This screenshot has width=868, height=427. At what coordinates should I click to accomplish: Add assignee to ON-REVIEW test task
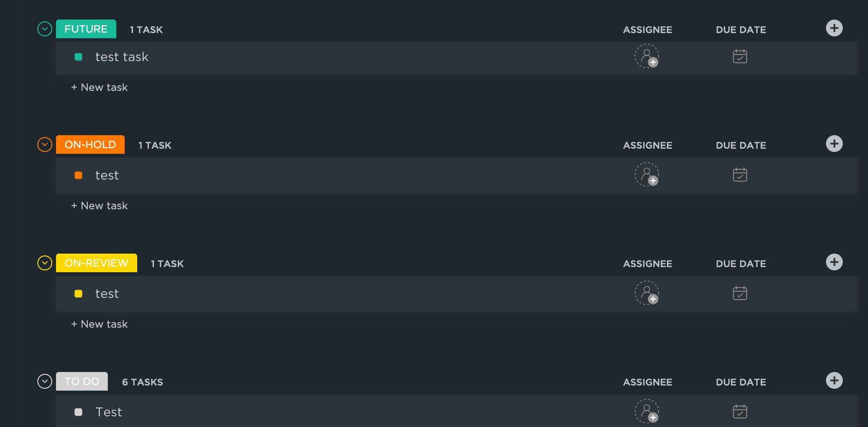pos(647,293)
